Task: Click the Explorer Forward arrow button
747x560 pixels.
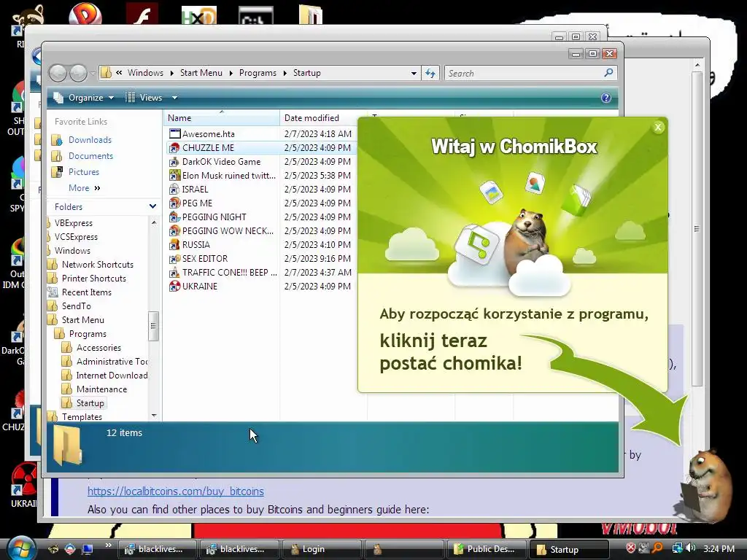Action: pos(79,74)
